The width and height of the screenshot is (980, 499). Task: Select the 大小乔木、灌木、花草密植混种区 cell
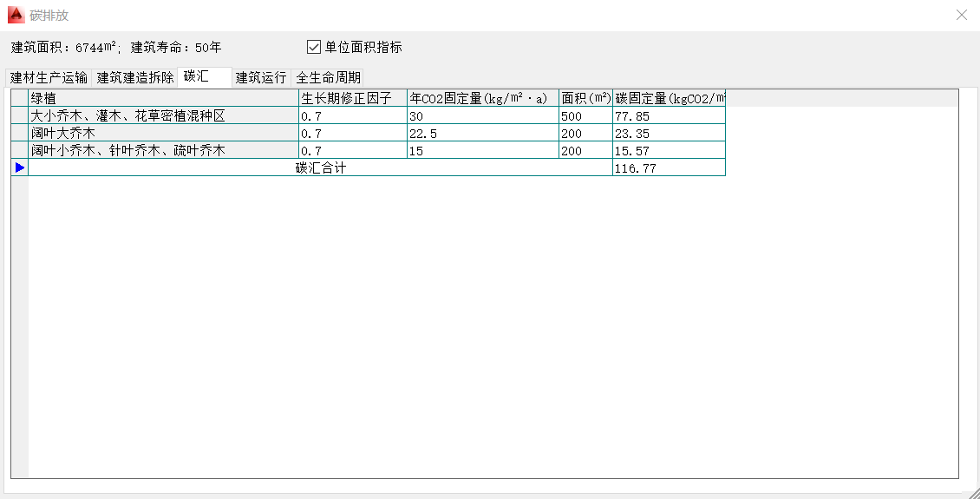tap(163, 115)
